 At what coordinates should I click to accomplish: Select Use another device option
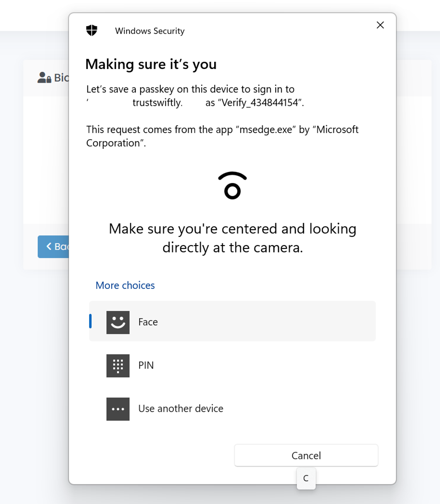tap(180, 409)
